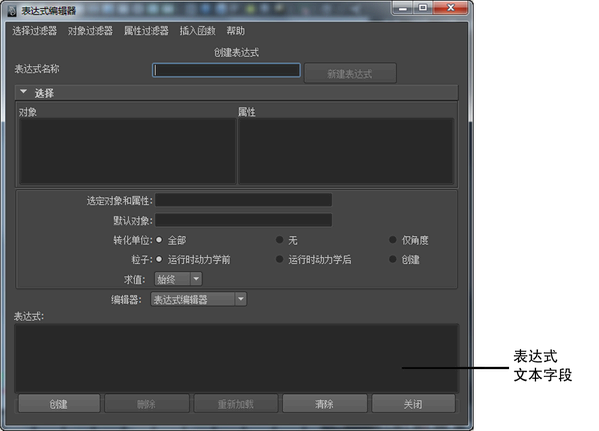Select 创建 radio under 粒子

pos(393,259)
